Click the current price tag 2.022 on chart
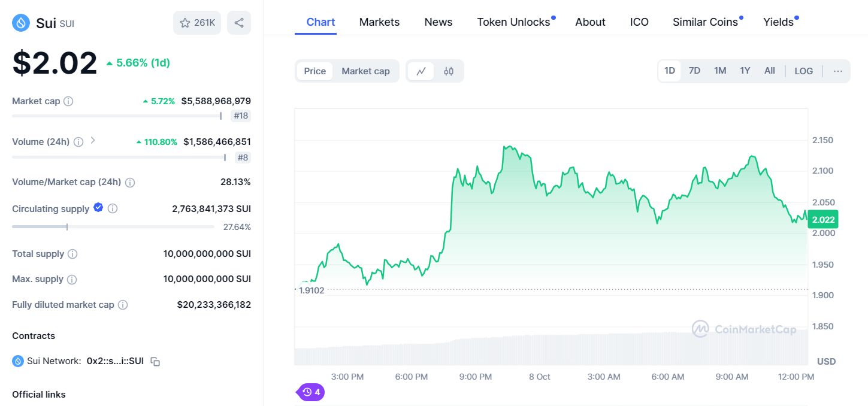Screen dimensions: 868x406 tap(822, 220)
